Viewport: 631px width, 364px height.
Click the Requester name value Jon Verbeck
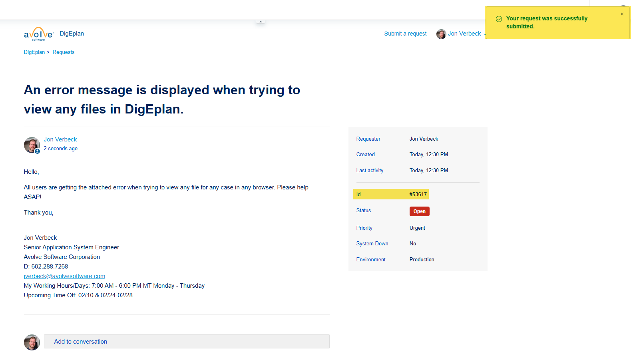424,139
